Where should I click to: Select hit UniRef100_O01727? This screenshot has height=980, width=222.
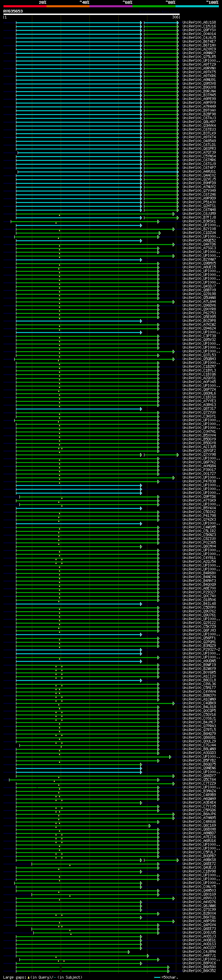pos(199,473)
